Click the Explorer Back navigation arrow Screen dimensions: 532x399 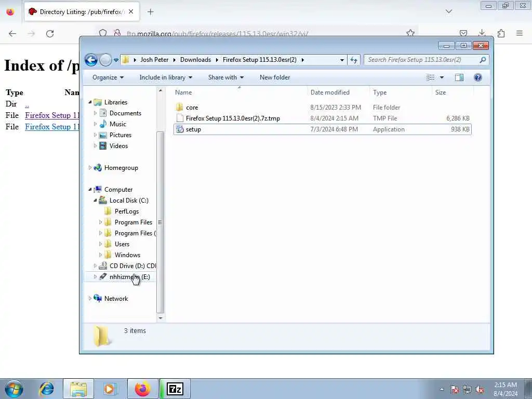[91, 60]
